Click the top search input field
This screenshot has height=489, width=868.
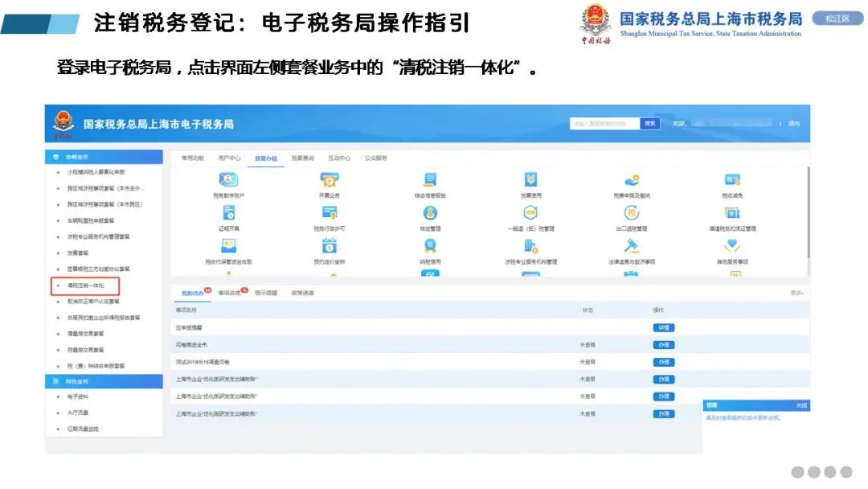pos(604,123)
